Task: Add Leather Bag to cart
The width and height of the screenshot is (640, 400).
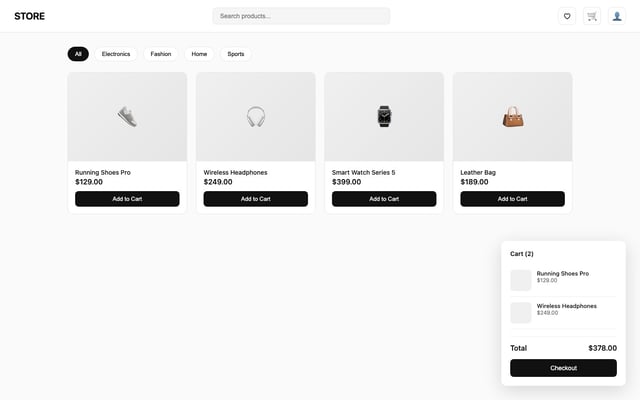Action: pos(513,199)
